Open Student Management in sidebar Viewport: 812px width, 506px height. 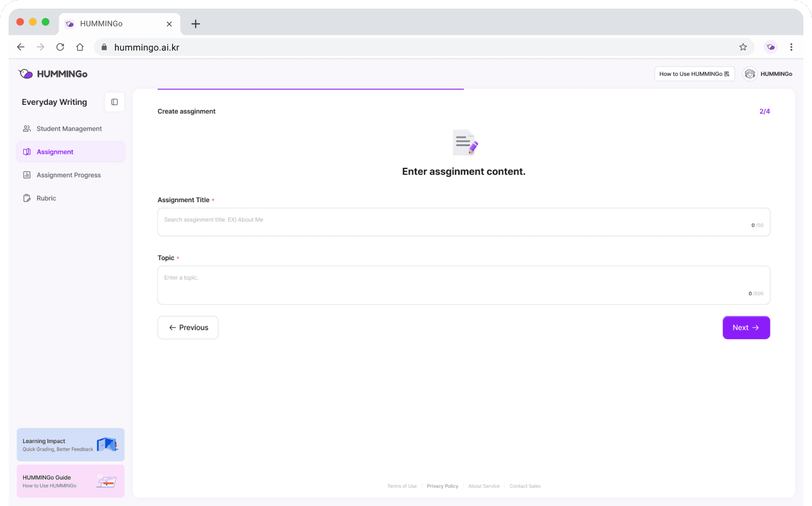coord(69,129)
